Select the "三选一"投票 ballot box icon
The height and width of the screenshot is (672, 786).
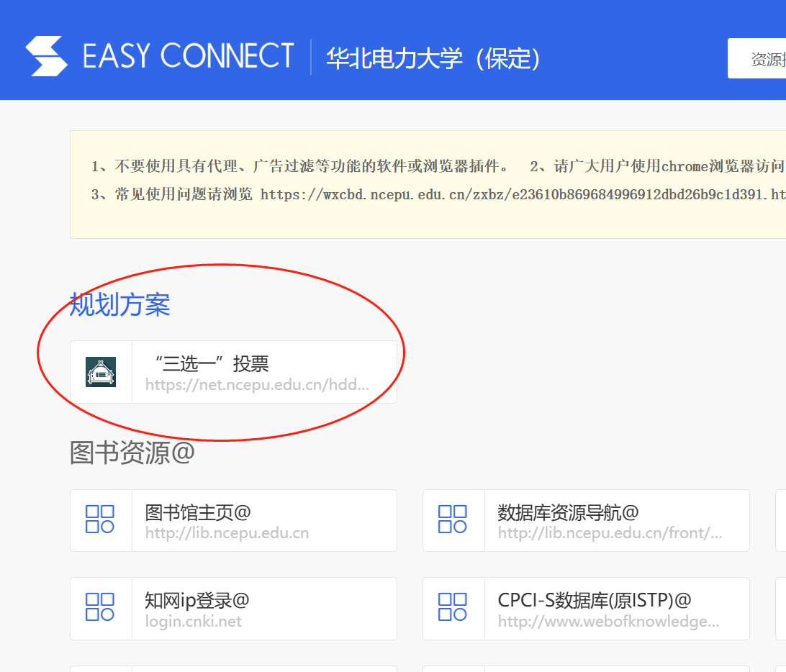[x=101, y=372]
